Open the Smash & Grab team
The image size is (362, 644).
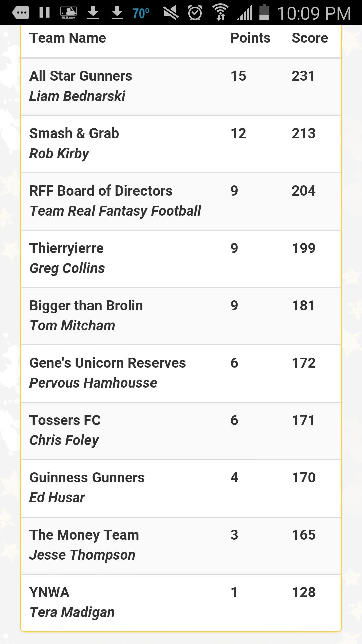181,144
